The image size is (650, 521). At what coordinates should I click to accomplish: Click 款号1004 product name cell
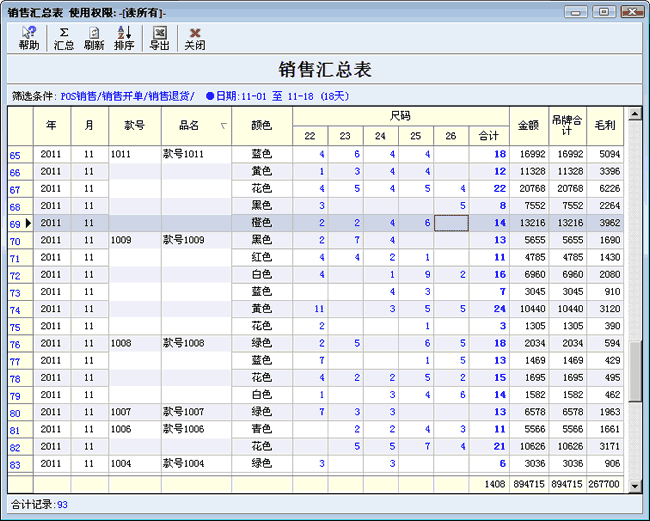(196, 463)
